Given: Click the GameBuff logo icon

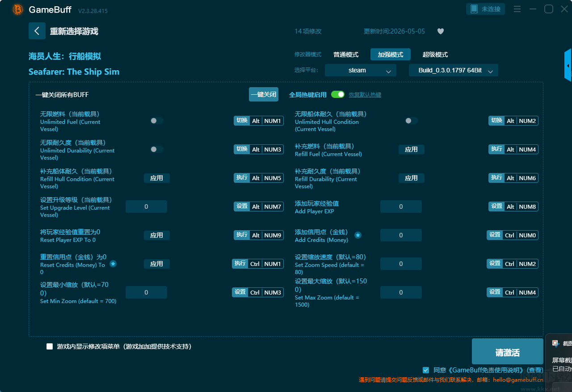Looking at the screenshot, I should tap(18, 9).
